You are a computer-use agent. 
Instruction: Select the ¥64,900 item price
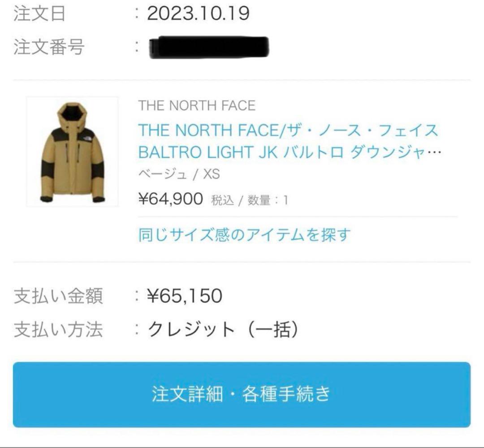pyautogui.click(x=171, y=199)
